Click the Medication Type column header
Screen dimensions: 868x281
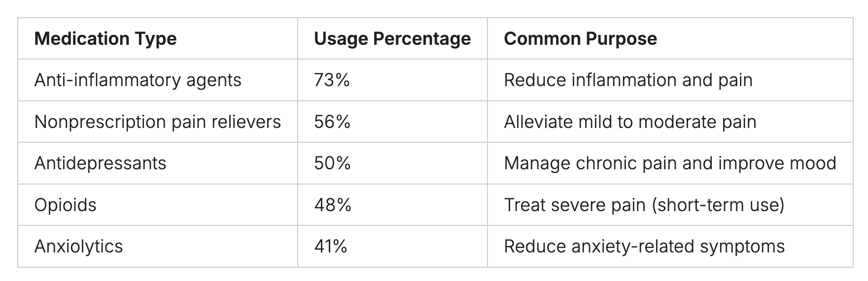[105, 39]
